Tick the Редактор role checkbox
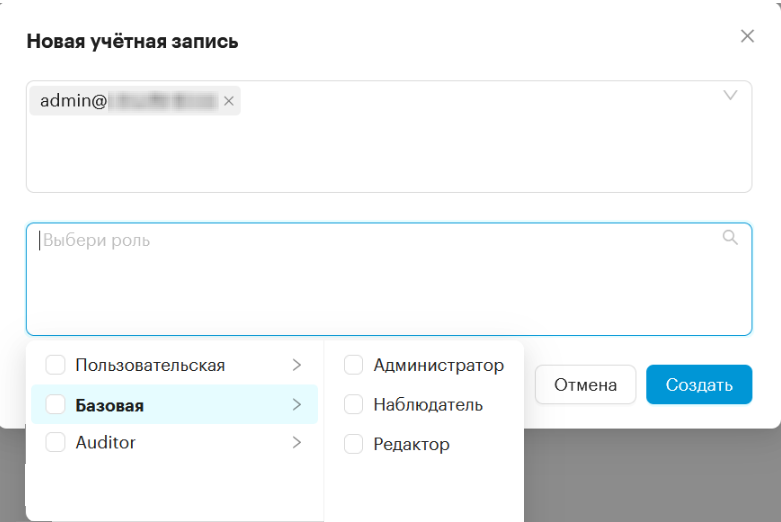The height and width of the screenshot is (522, 781). pyautogui.click(x=353, y=443)
